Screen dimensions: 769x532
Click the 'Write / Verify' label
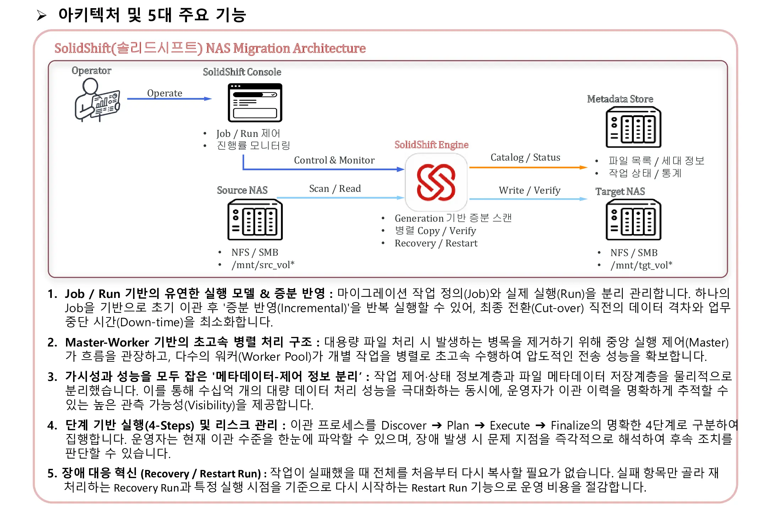[x=529, y=190]
